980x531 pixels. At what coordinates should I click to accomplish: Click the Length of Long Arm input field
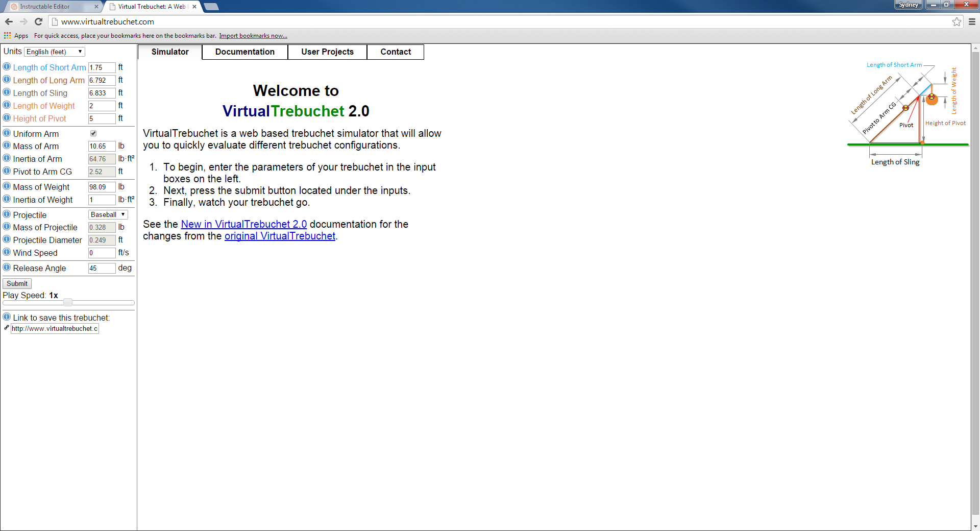tap(102, 80)
